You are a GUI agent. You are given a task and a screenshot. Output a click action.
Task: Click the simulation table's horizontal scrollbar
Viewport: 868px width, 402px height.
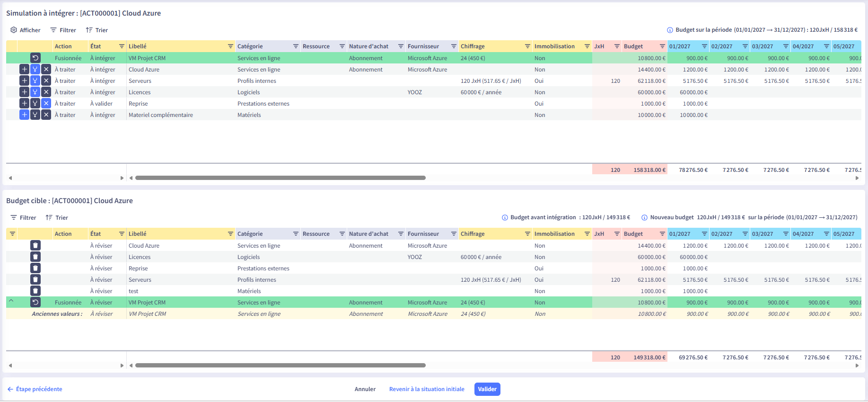[280, 178]
